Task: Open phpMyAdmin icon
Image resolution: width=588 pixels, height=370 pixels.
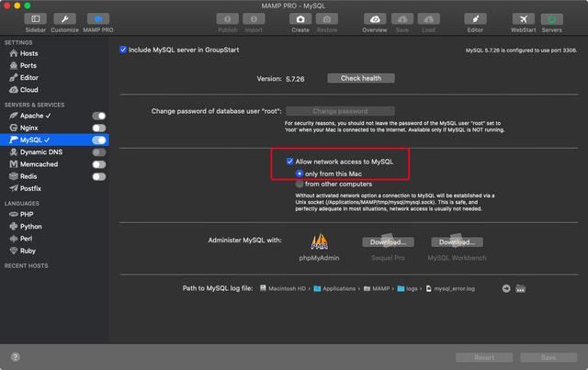Action: click(x=319, y=241)
